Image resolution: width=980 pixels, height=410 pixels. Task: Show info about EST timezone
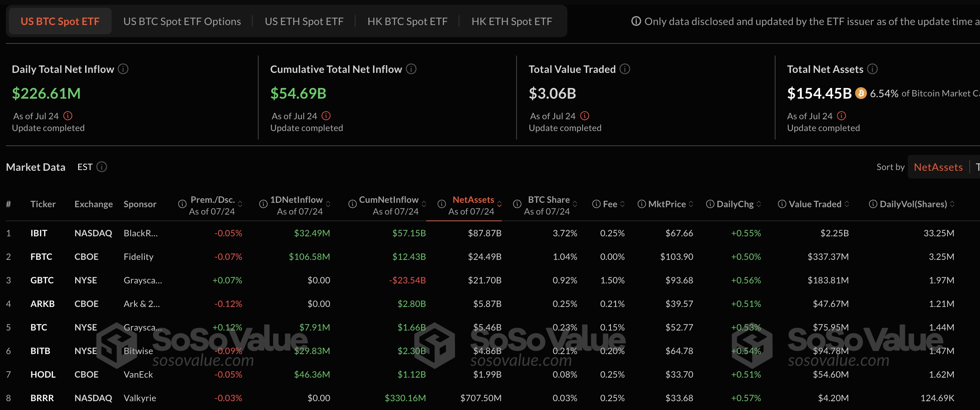[x=102, y=166]
